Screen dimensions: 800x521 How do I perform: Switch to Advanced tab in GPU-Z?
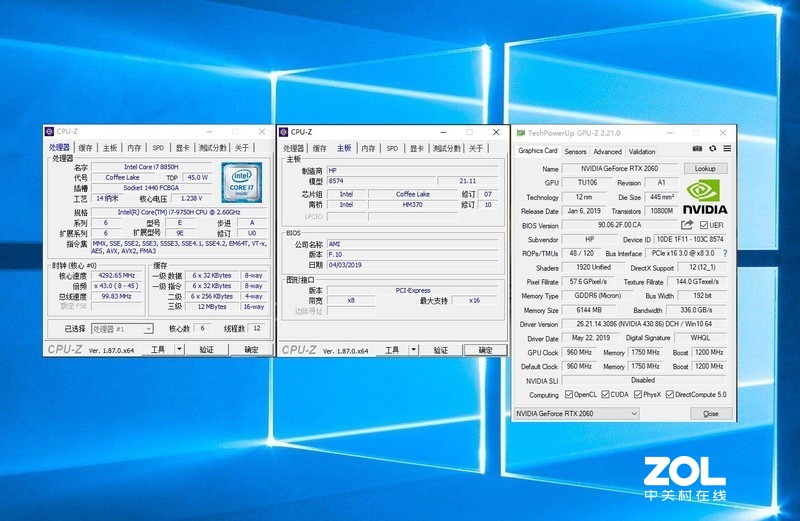[x=607, y=152]
